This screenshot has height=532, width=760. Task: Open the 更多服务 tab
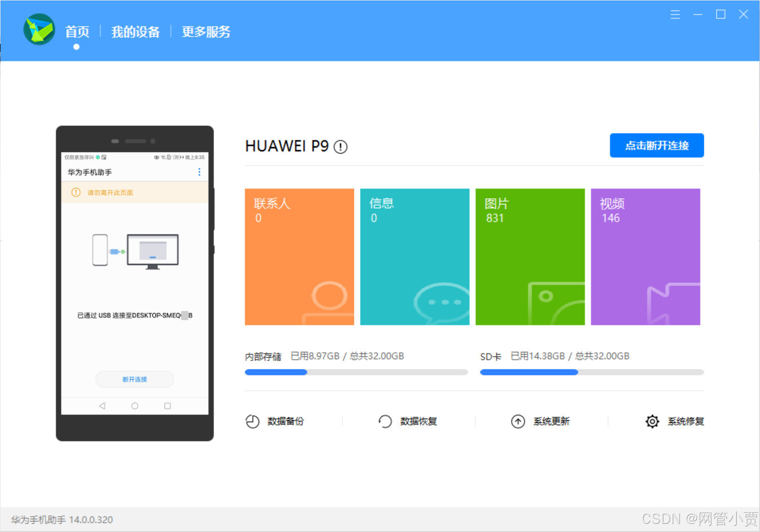pyautogui.click(x=206, y=32)
